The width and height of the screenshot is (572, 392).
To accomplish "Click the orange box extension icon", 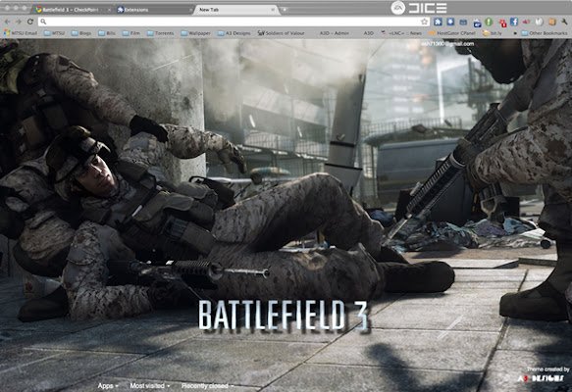I will [x=552, y=22].
